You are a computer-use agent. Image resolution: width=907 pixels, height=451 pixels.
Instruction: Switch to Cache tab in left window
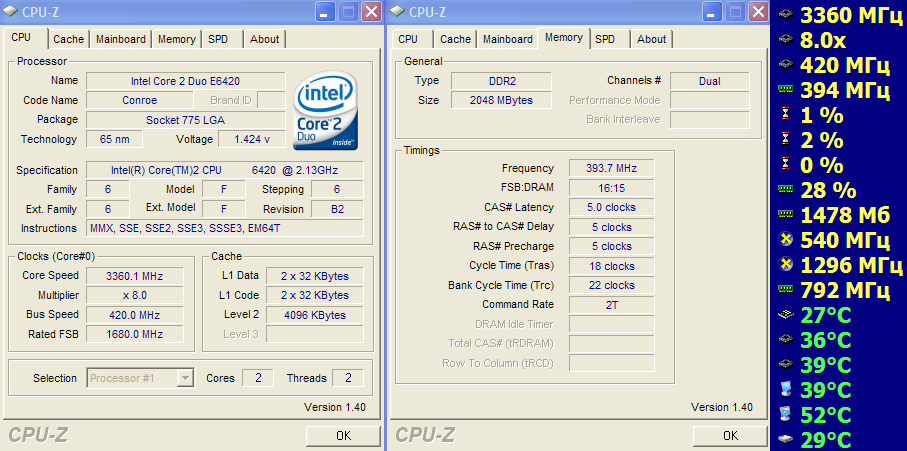[68, 39]
